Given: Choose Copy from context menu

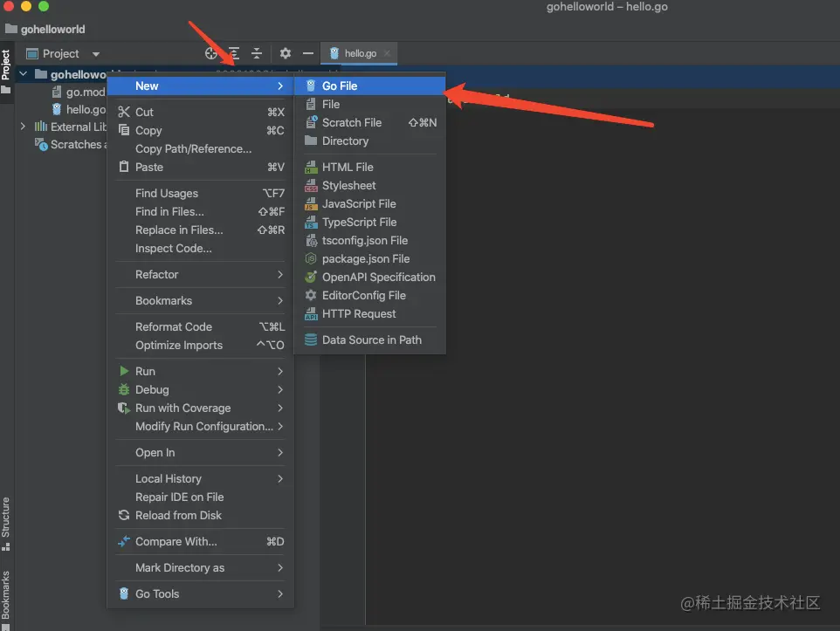Looking at the screenshot, I should pyautogui.click(x=201, y=130).
